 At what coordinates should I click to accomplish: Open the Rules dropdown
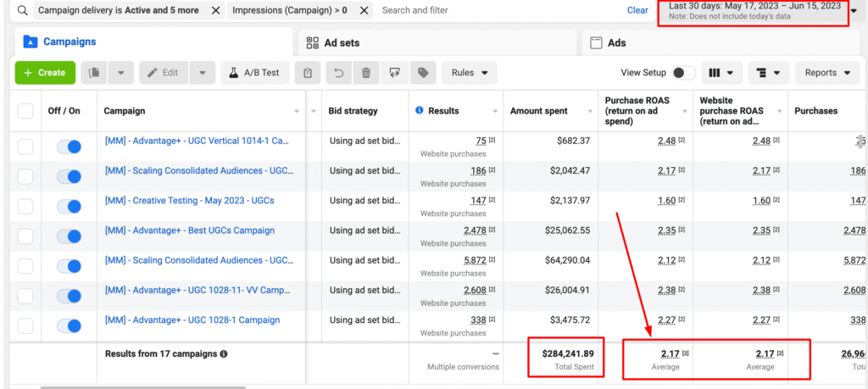pyautogui.click(x=470, y=73)
